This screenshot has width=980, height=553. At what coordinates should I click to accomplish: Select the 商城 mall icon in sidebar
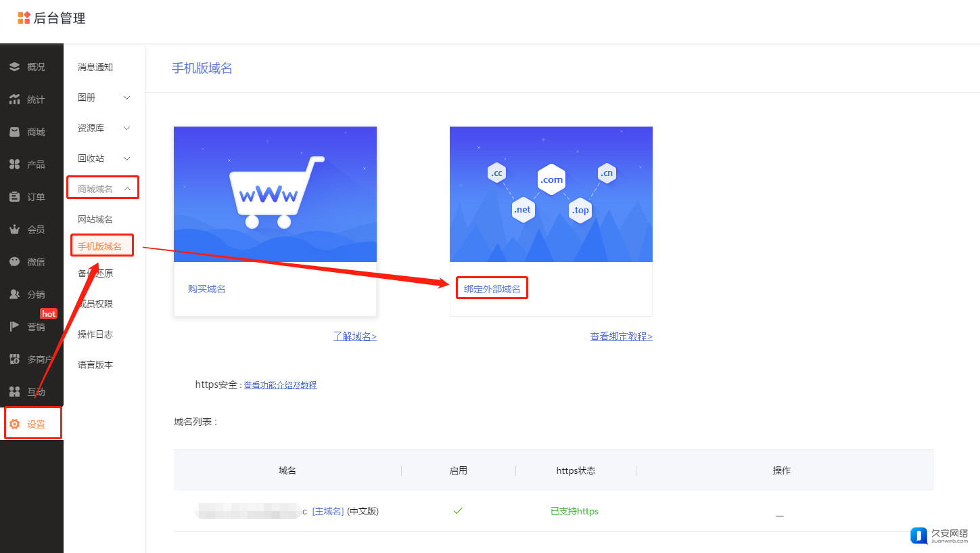(x=14, y=132)
